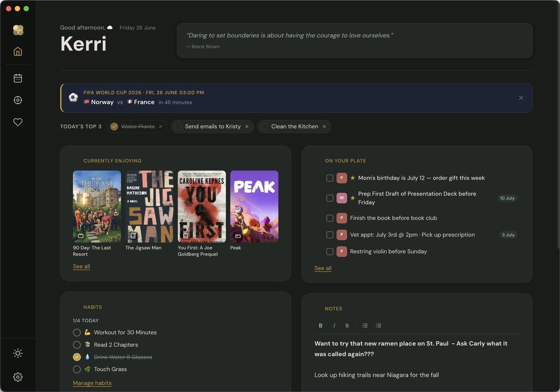
Task: Complete Workout for 30 Minutes habit
Action: [x=77, y=332]
